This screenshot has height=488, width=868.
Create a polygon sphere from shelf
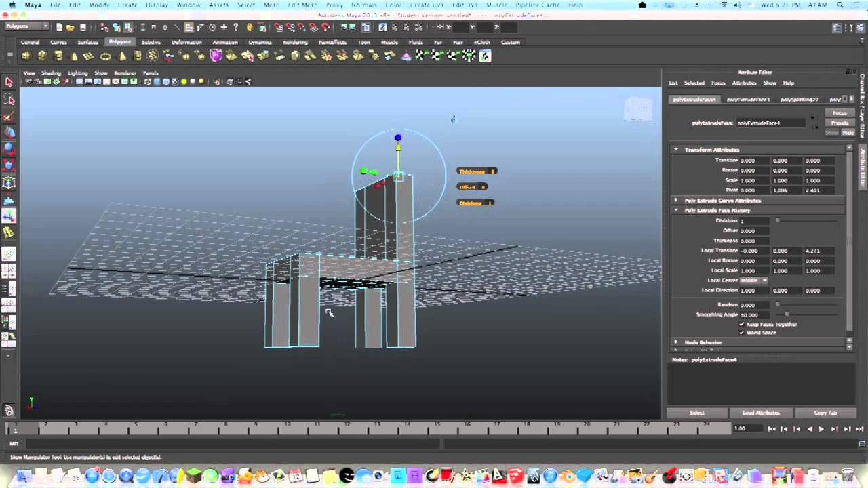point(26,56)
